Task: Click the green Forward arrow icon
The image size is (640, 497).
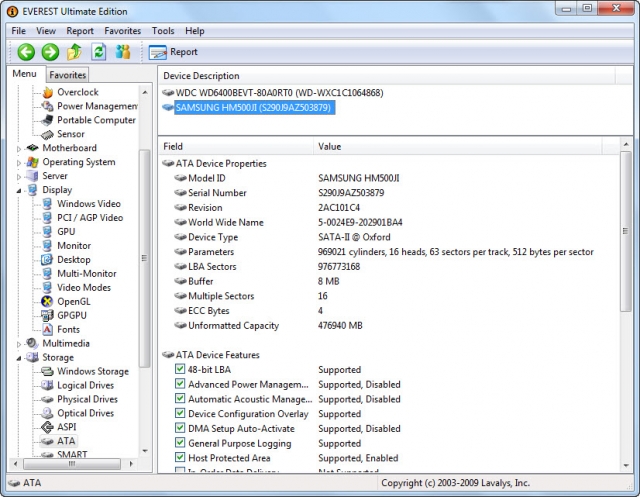Action: point(50,52)
